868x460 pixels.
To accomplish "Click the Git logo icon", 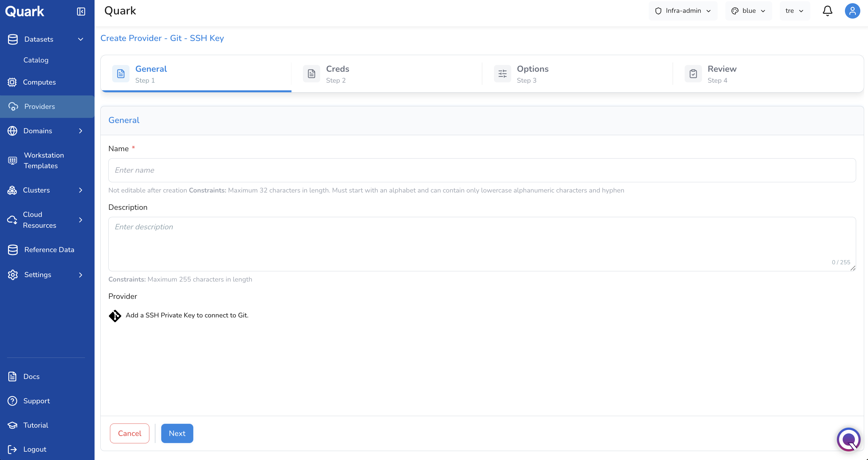I will pyautogui.click(x=115, y=316).
